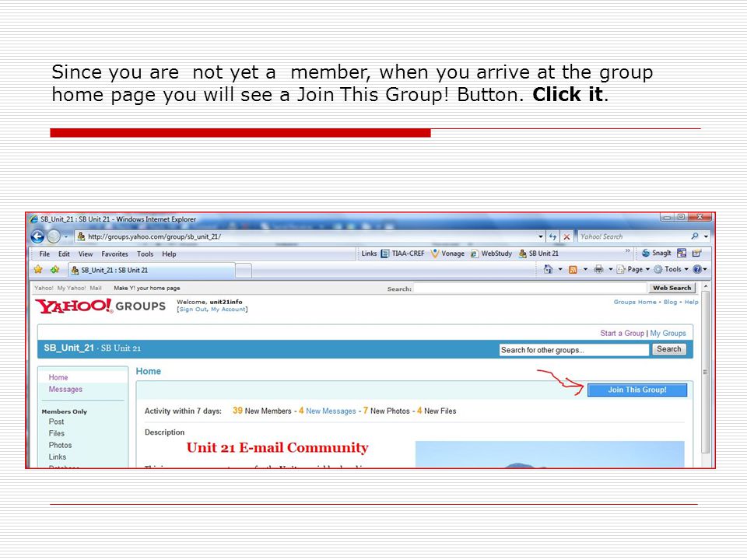Viewport: 747px width, 560px height.
Task: Open the Tools command bar menu
Action: click(672, 270)
